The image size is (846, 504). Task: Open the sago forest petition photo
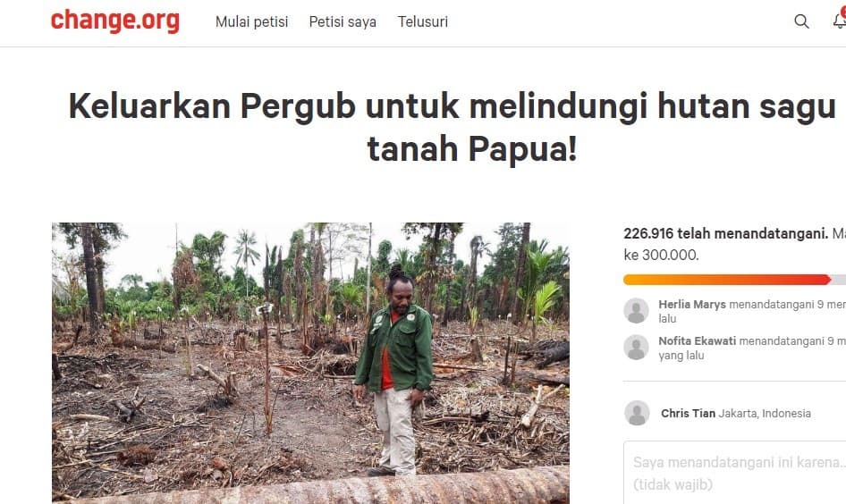(310, 364)
